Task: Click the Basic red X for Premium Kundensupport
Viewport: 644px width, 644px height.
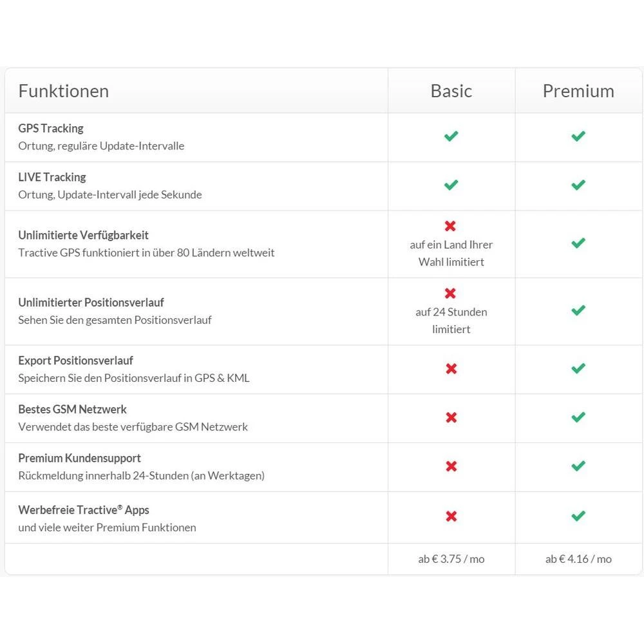Action: click(451, 466)
